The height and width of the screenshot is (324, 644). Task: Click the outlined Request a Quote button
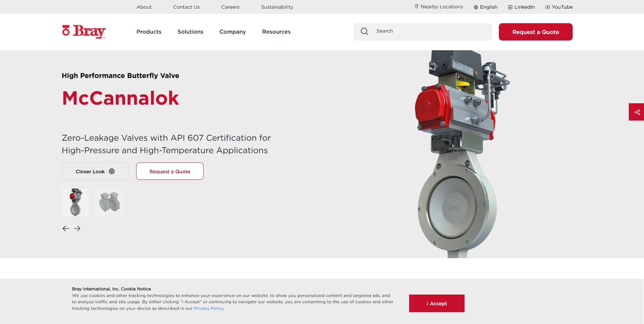(170, 171)
